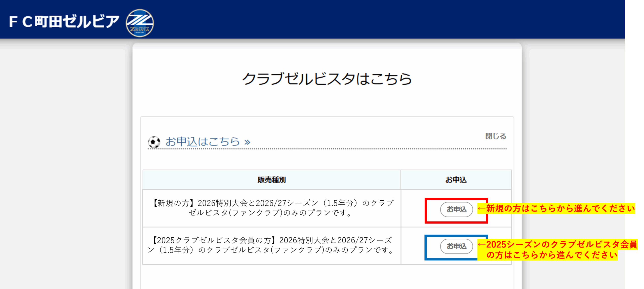Click the の方はこちらから進んでください second annotation line
Viewport: 644px width, 289px height.
tap(551, 255)
